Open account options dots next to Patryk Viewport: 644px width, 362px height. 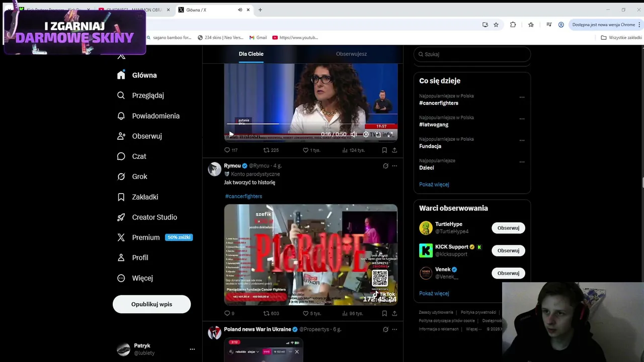click(192, 349)
